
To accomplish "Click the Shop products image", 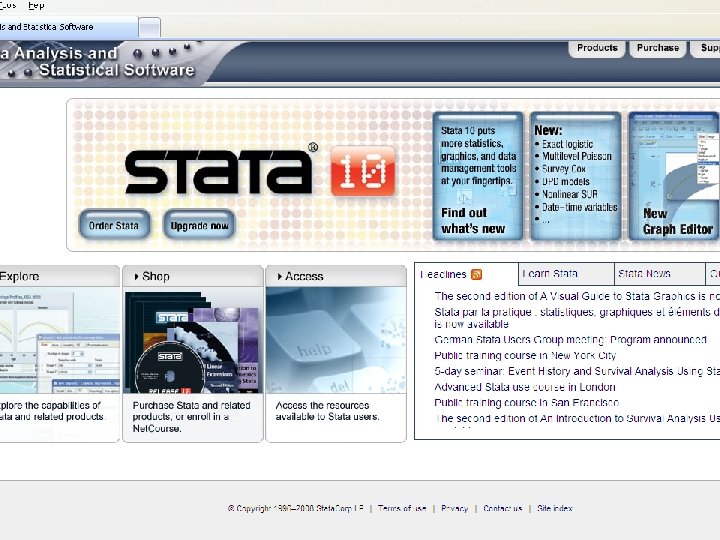I will tap(193, 340).
